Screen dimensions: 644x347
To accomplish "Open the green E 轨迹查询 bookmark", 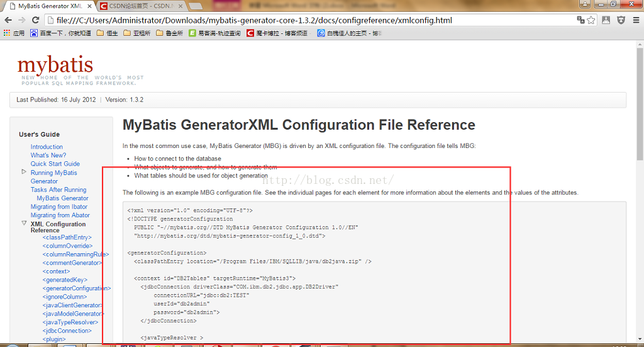I will point(214,33).
